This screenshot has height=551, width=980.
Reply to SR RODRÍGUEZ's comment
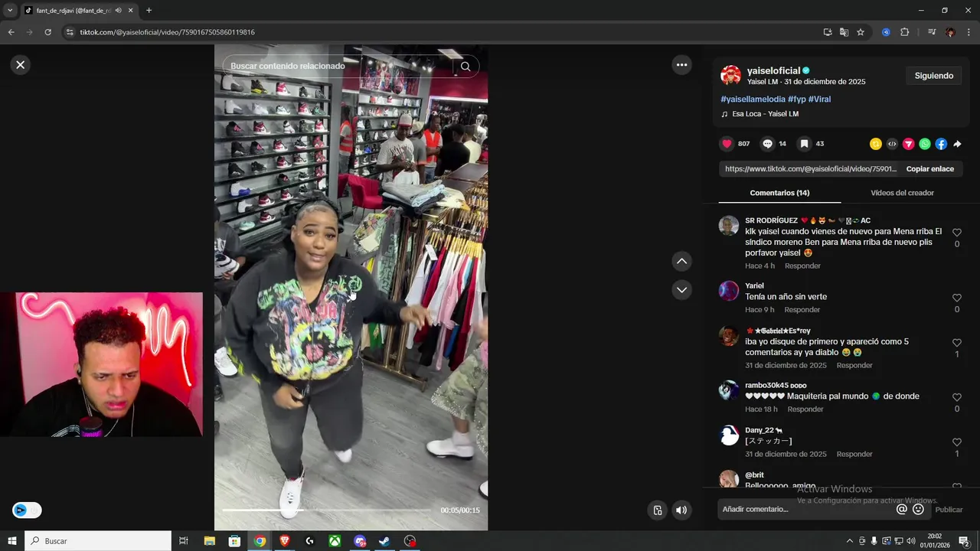point(802,266)
